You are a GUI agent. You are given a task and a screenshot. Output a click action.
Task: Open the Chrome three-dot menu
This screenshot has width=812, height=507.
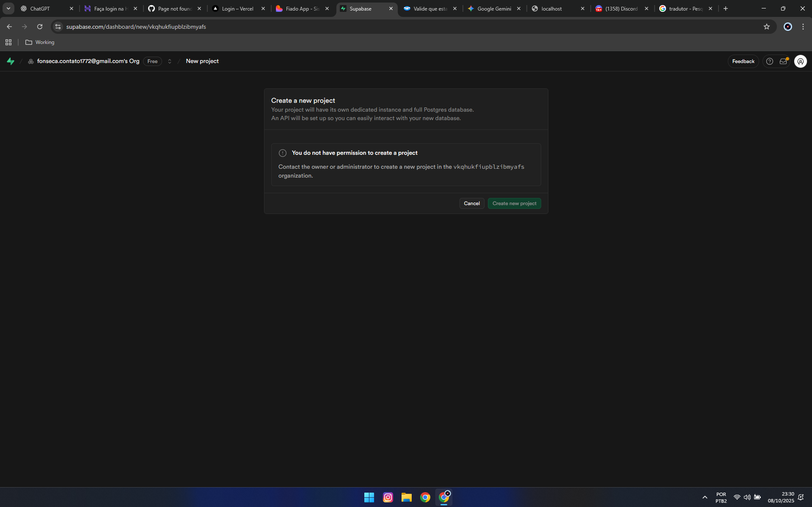803,27
